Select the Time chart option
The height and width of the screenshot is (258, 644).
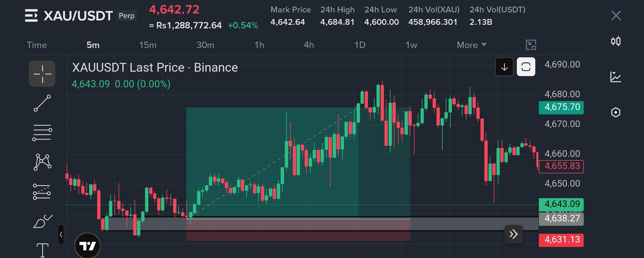[37, 45]
